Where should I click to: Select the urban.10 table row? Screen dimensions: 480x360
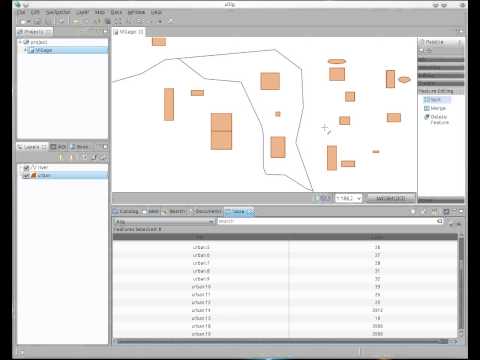[x=285, y=287]
